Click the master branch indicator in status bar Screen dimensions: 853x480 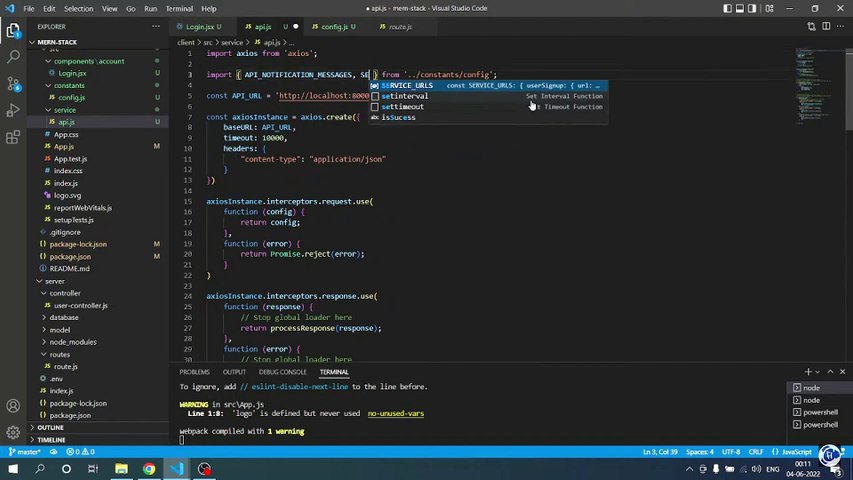[24, 452]
